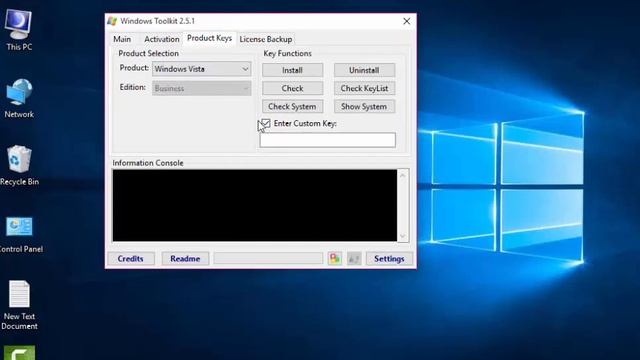640x360 pixels.
Task: Click the Windows Toolkit title bar logo
Action: pyautogui.click(x=112, y=21)
